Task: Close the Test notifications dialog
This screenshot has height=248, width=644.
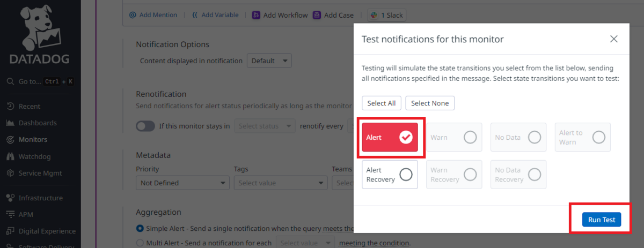Action: click(614, 39)
